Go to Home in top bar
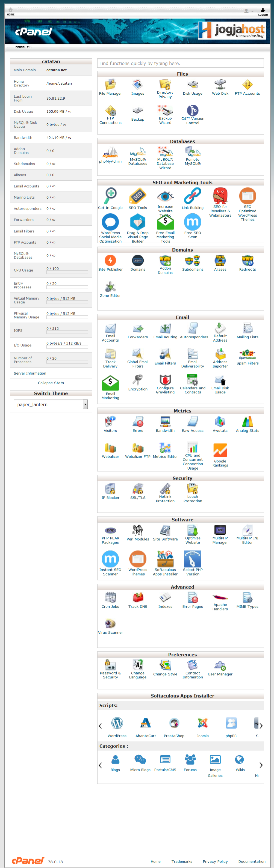274x868 pixels. [10, 12]
